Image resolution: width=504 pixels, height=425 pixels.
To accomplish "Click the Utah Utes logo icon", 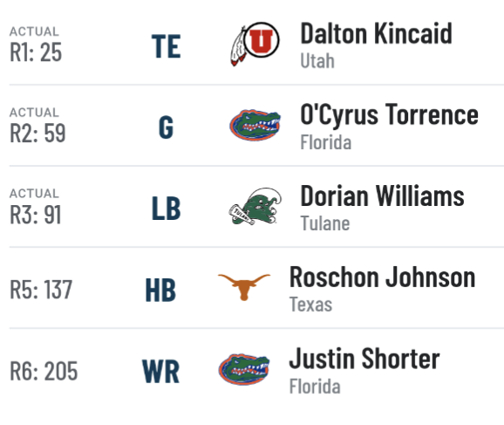I will pos(255,45).
